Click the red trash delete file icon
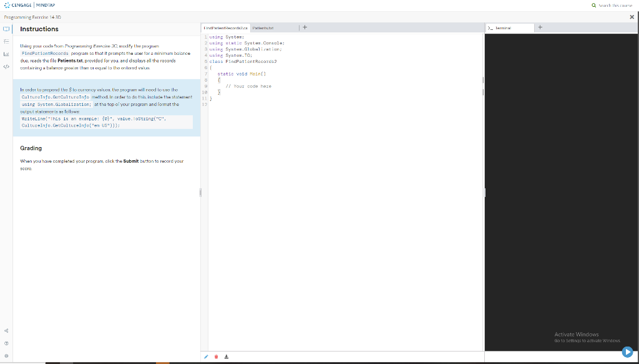639x364 pixels. tap(216, 357)
